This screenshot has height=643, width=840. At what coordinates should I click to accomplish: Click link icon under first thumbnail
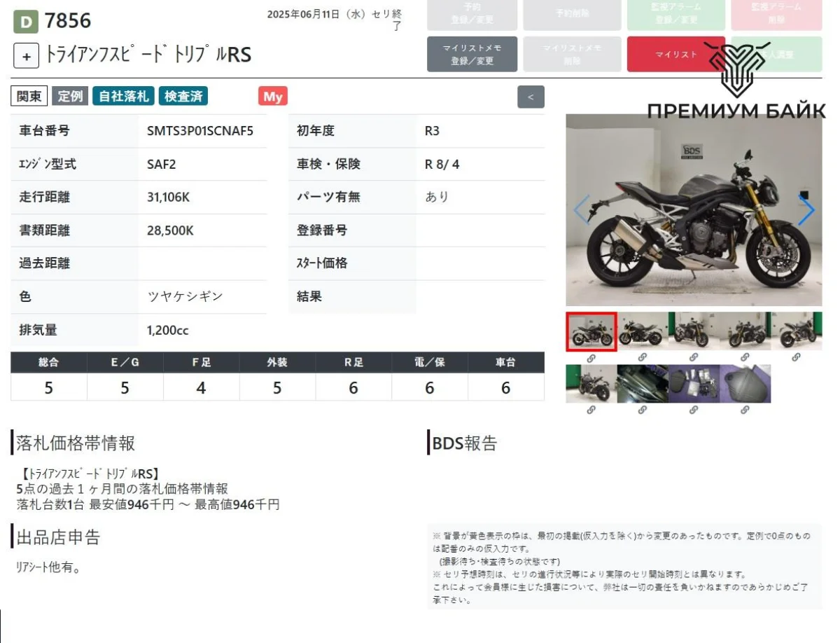coord(591,357)
